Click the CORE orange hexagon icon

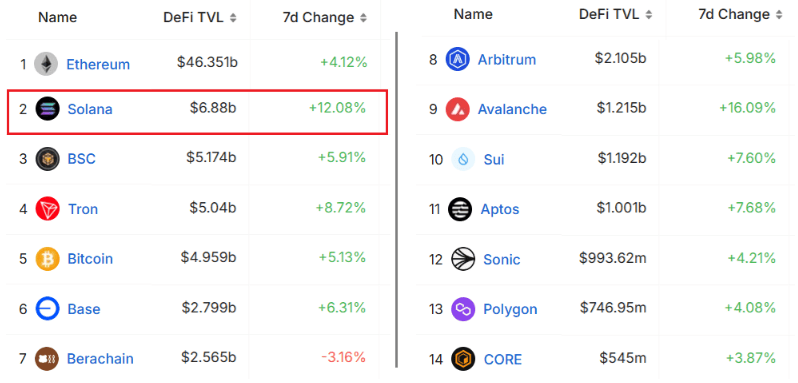pyautogui.click(x=463, y=359)
